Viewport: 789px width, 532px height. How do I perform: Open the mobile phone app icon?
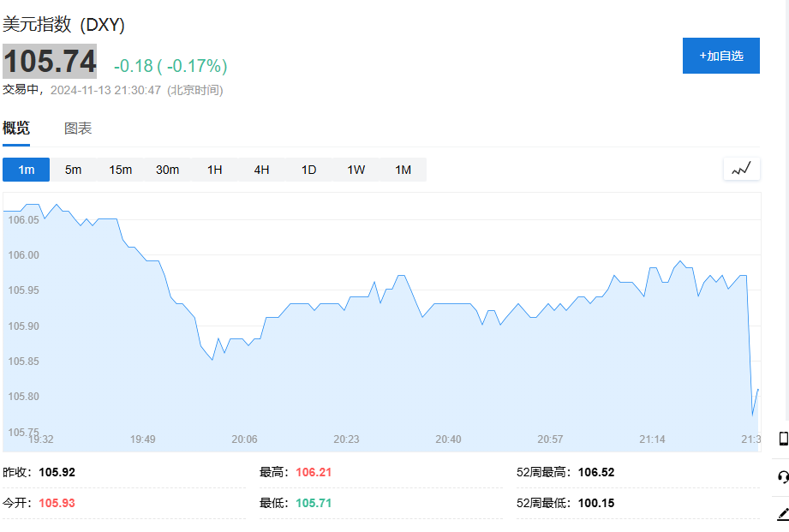coord(782,439)
